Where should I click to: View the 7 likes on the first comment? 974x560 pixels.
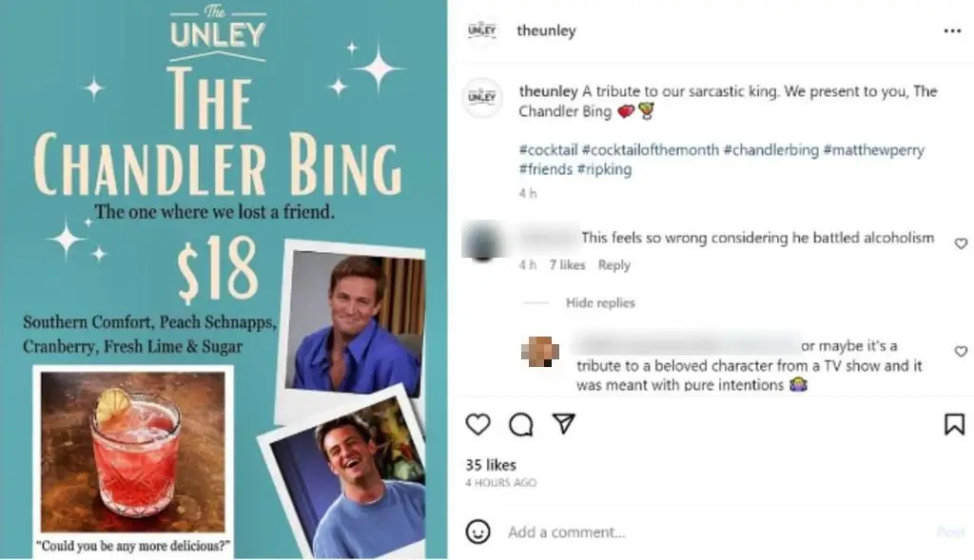pos(568,265)
